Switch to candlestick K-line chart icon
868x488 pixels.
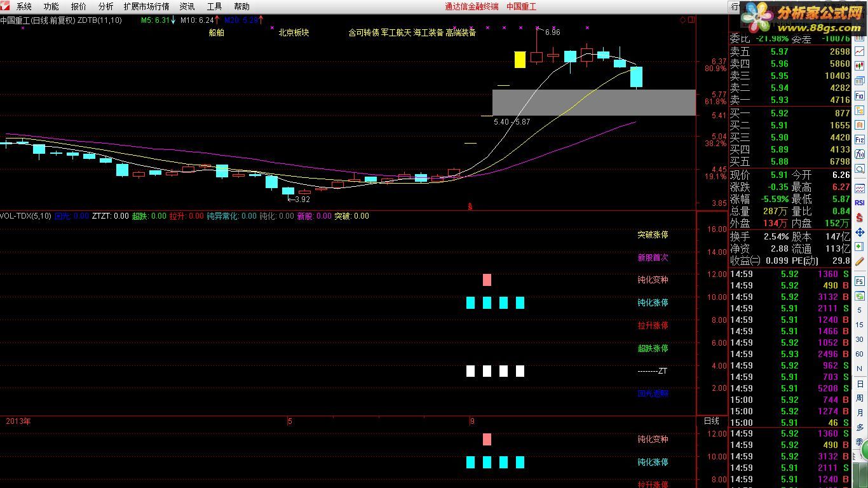coord(860,66)
